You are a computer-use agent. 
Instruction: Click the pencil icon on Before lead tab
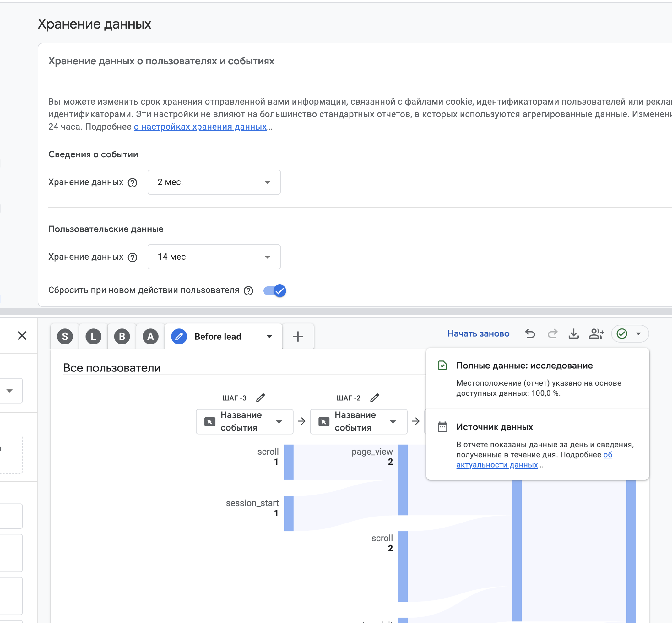(179, 336)
